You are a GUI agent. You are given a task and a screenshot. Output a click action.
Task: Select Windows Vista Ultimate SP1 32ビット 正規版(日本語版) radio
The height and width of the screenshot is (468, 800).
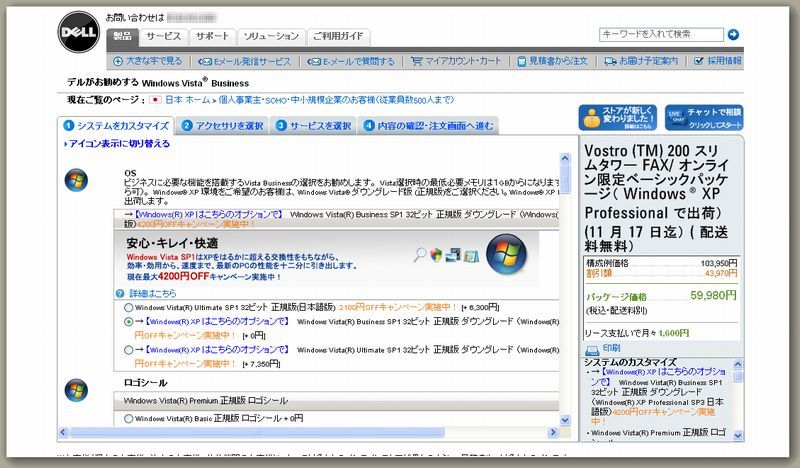129,308
